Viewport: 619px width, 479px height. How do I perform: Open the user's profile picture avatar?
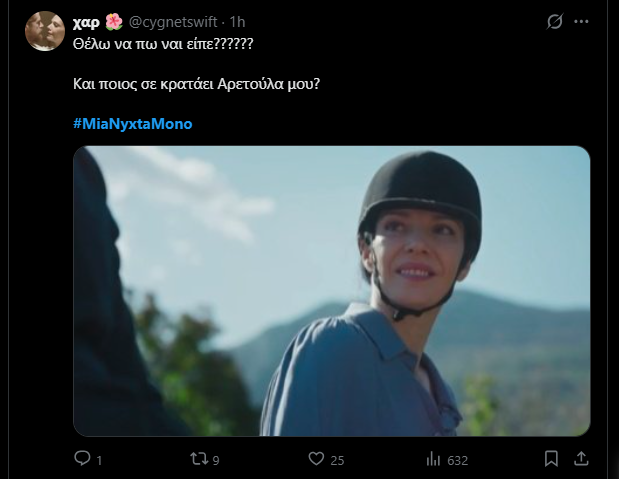coord(45,31)
